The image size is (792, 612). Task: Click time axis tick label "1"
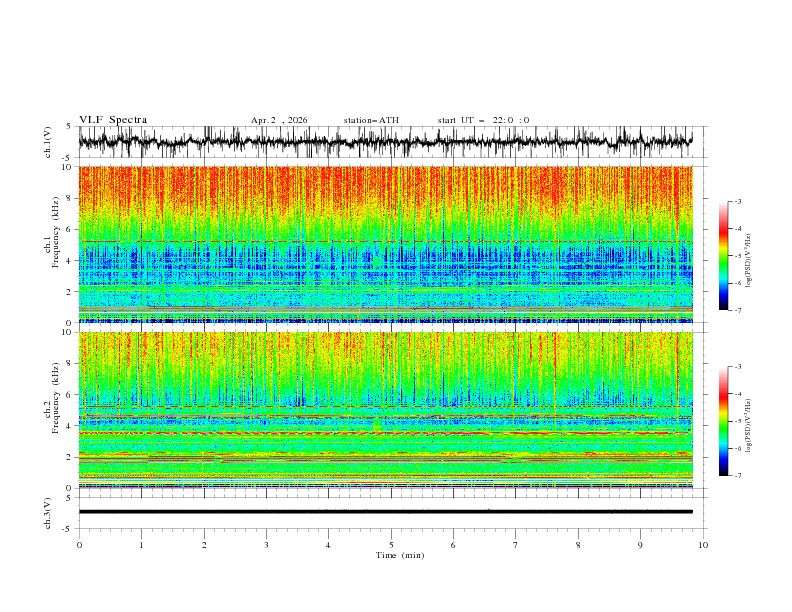[x=141, y=545]
